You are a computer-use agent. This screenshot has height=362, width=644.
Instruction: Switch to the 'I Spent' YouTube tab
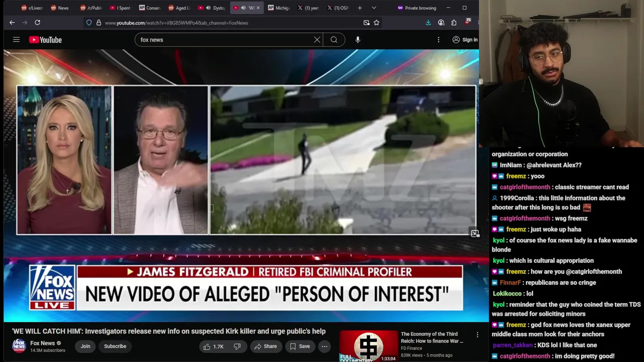pos(120,8)
